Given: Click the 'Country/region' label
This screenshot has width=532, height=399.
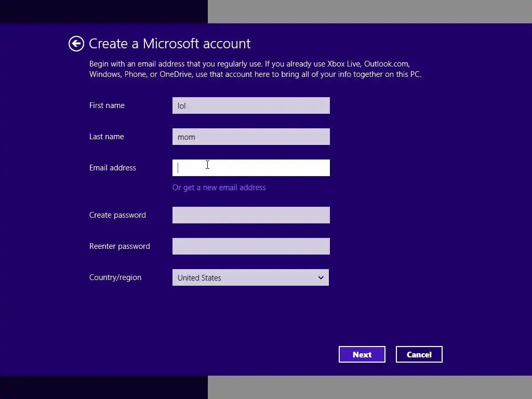Looking at the screenshot, I should [x=115, y=277].
